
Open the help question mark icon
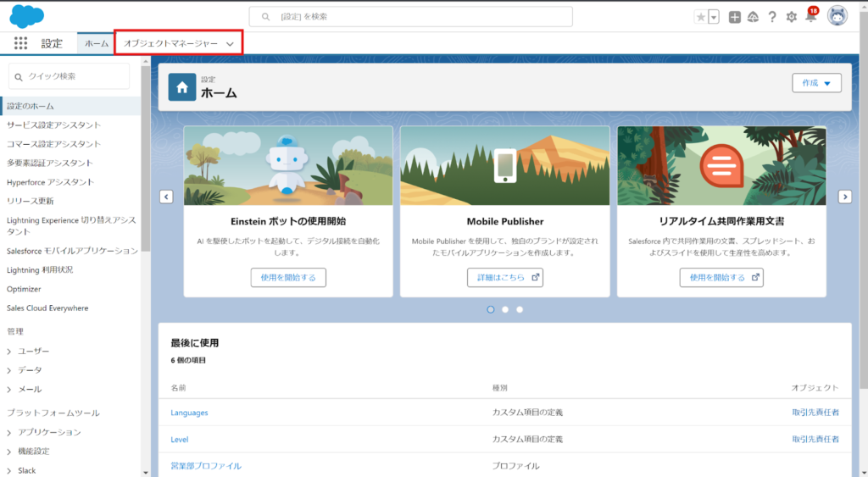click(772, 17)
